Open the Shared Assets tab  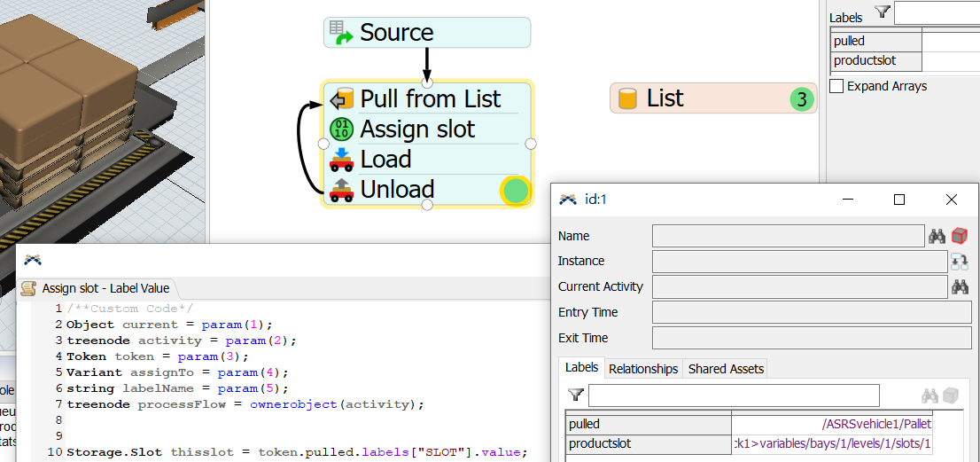(726, 369)
